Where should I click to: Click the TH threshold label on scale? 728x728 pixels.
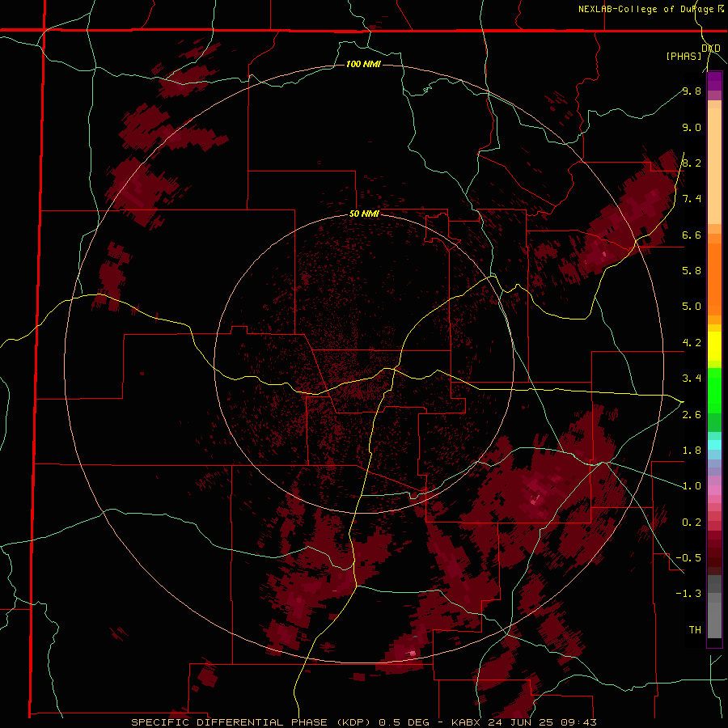(x=695, y=630)
